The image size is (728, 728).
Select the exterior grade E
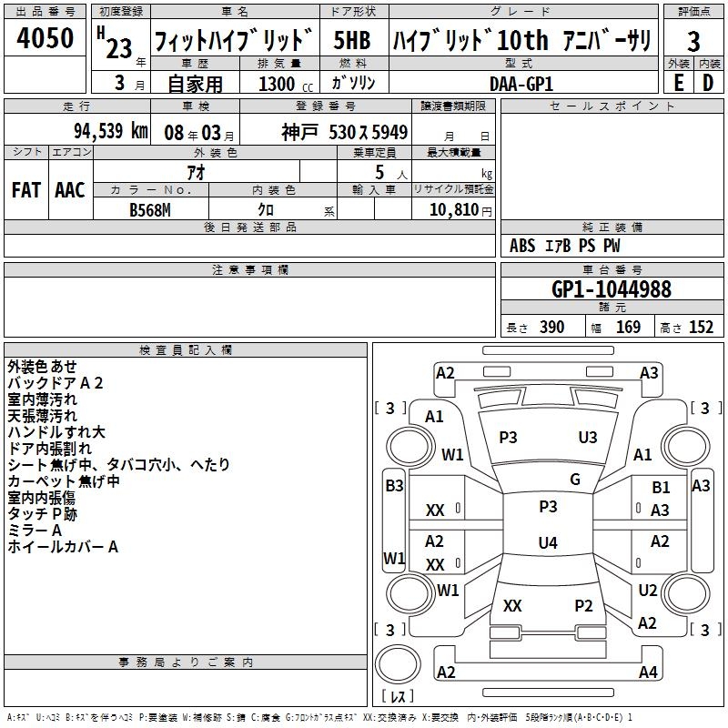point(678,83)
